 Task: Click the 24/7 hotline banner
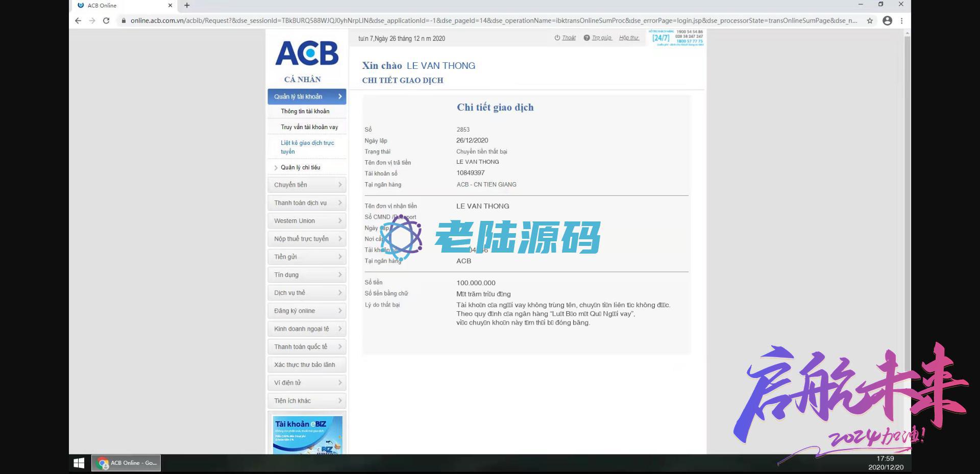tap(677, 38)
